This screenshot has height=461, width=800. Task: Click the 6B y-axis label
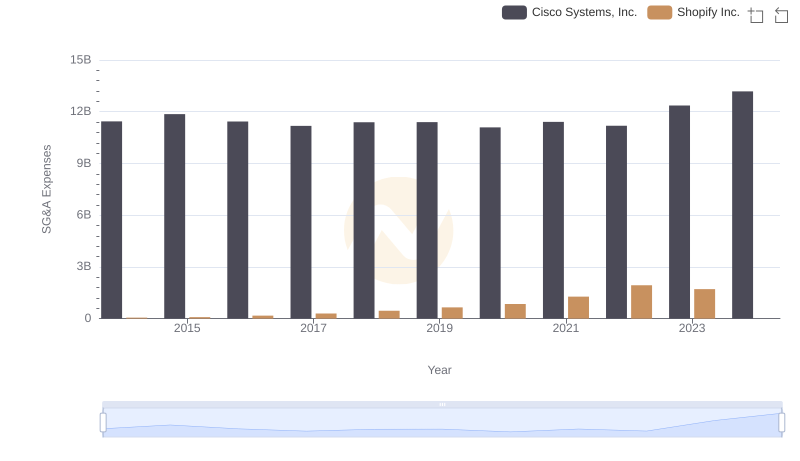coord(84,215)
